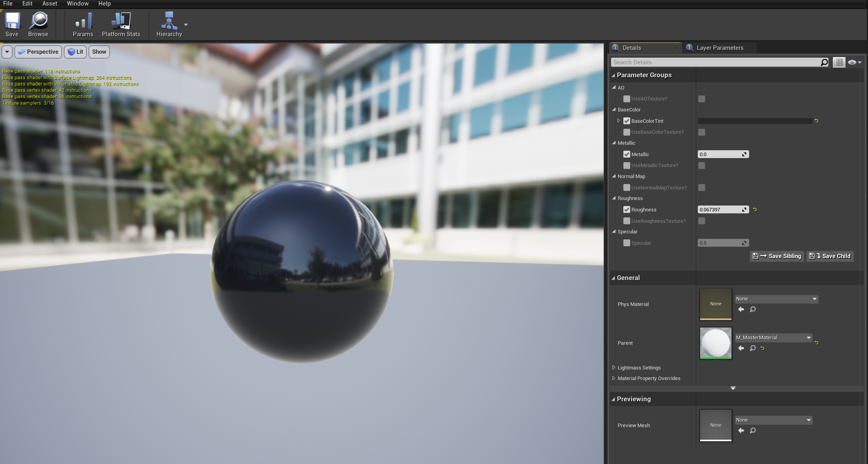Open the Params toolbar icon
Viewport: 868px width, 464px height.
(x=83, y=21)
